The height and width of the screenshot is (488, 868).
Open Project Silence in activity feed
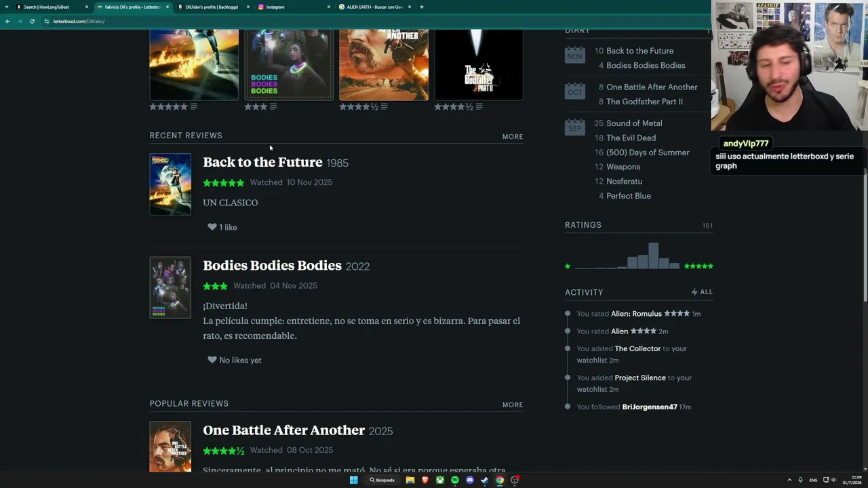[x=640, y=378]
